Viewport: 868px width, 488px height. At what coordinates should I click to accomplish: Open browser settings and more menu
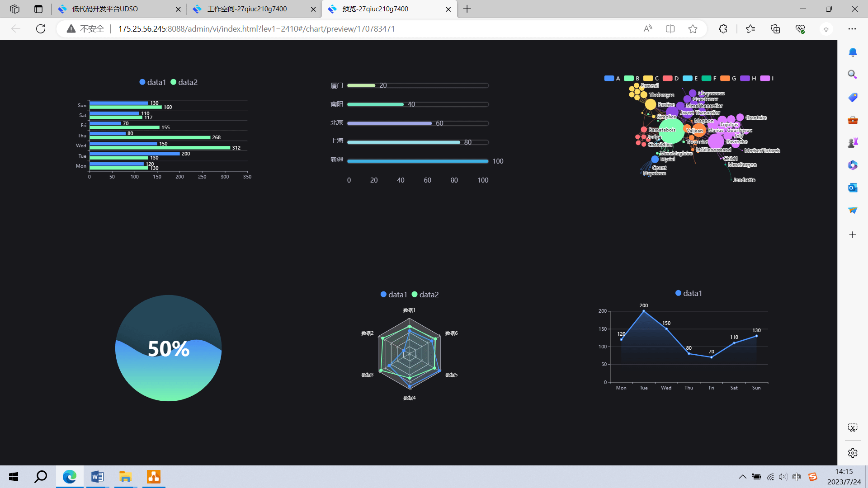click(x=852, y=29)
